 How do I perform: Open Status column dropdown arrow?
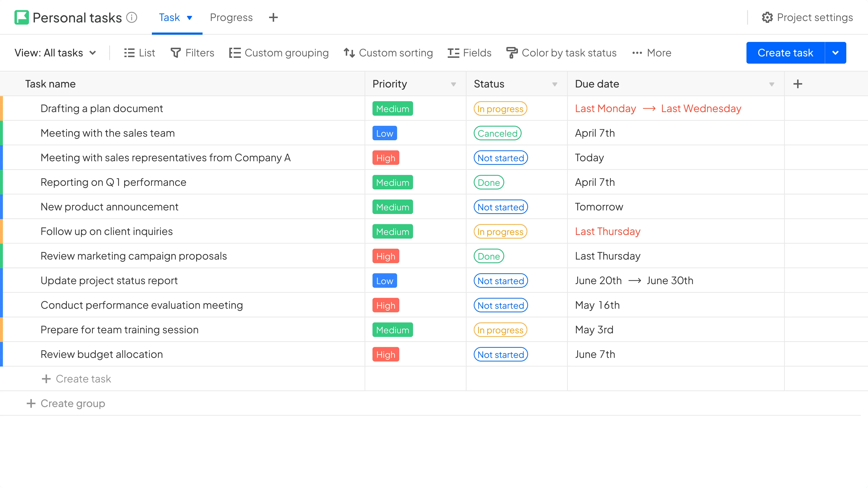[554, 84]
